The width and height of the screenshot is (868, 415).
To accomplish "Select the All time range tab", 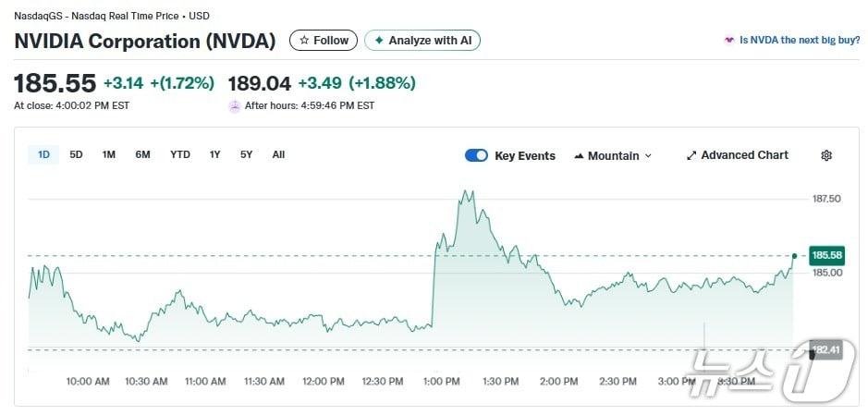I will pyautogui.click(x=278, y=154).
